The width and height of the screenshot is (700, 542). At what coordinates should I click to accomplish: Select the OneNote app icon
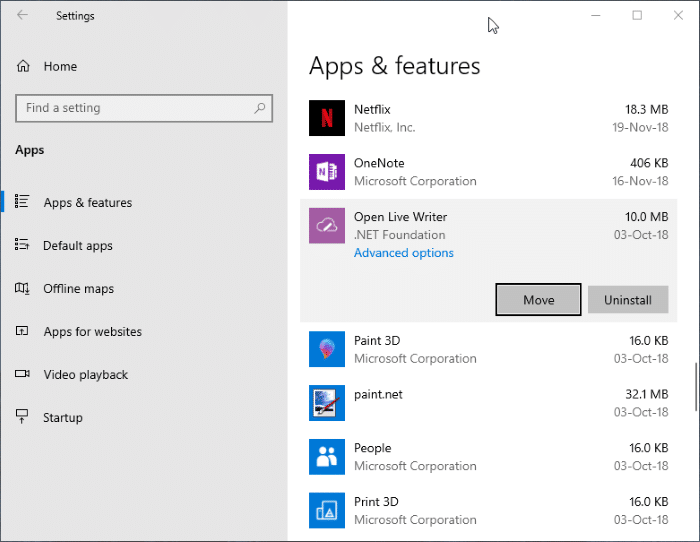[x=327, y=172]
